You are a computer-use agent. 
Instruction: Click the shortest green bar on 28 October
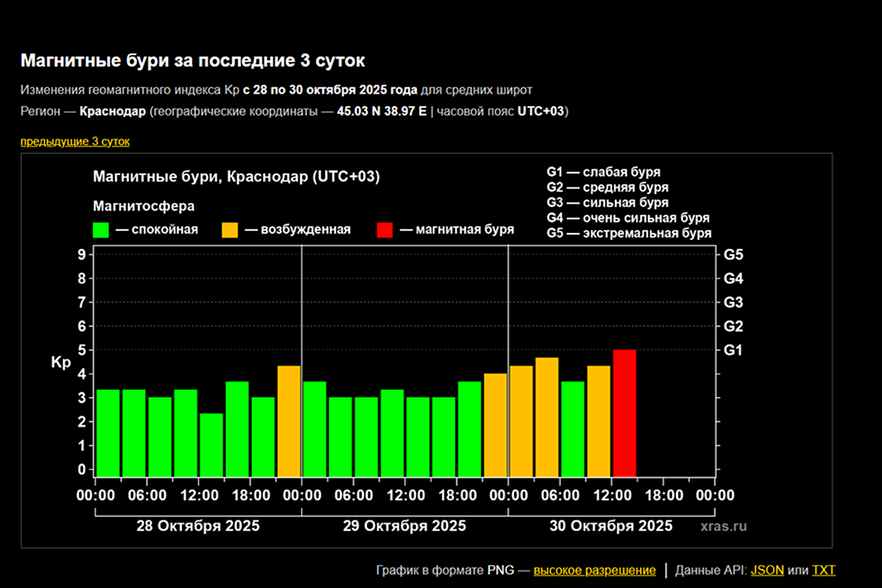212,445
